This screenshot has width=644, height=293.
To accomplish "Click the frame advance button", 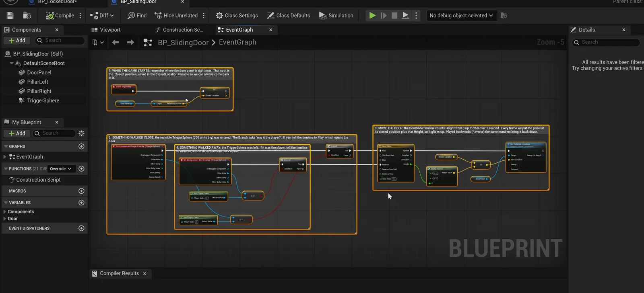I will coord(384,16).
